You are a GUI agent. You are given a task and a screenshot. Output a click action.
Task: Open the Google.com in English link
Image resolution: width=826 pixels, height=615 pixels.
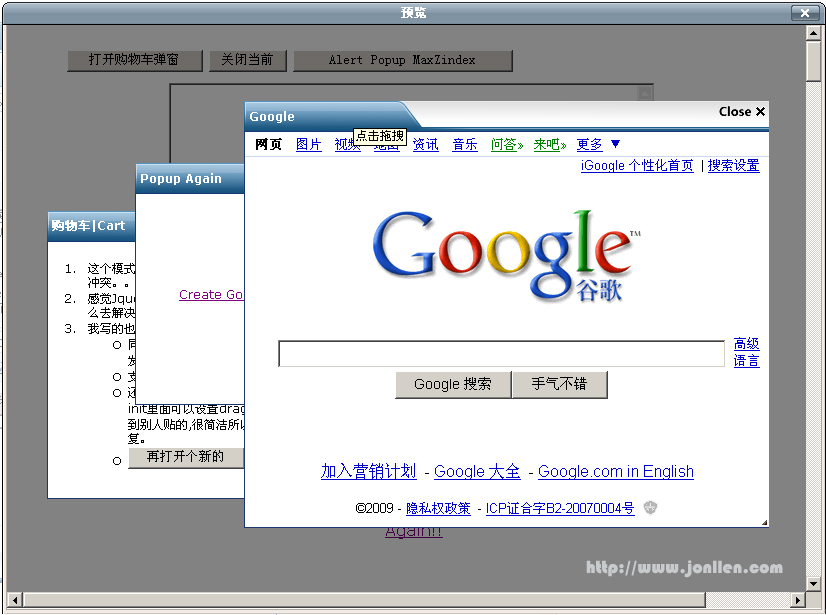616,471
